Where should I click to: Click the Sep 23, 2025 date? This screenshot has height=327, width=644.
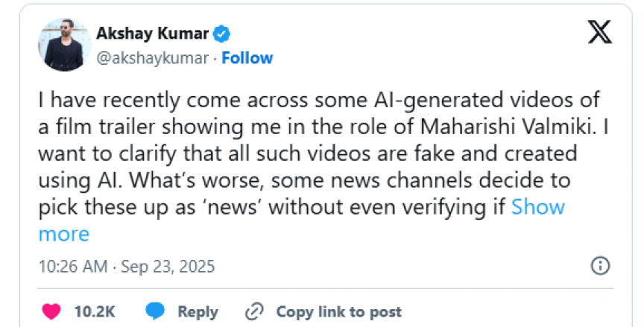(x=168, y=266)
